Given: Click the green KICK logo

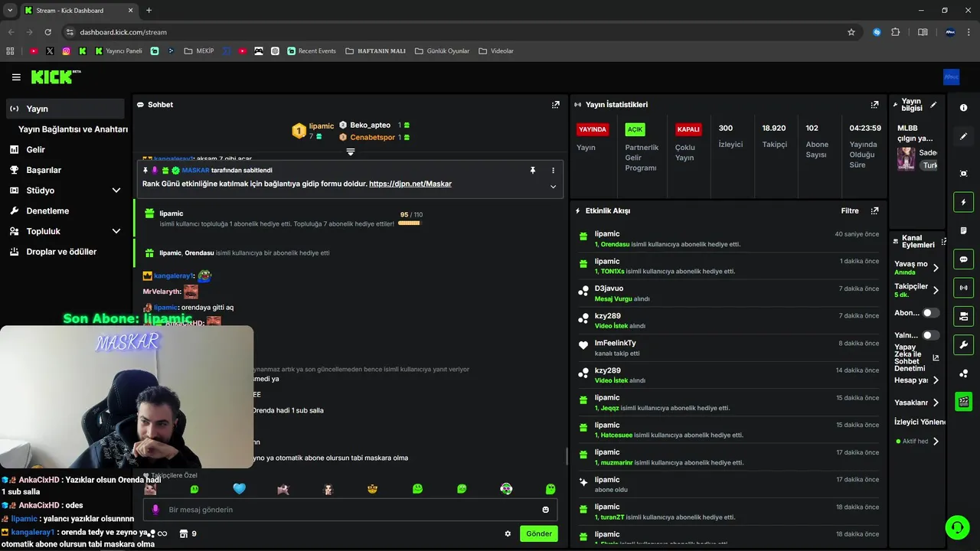Looking at the screenshot, I should (x=55, y=77).
